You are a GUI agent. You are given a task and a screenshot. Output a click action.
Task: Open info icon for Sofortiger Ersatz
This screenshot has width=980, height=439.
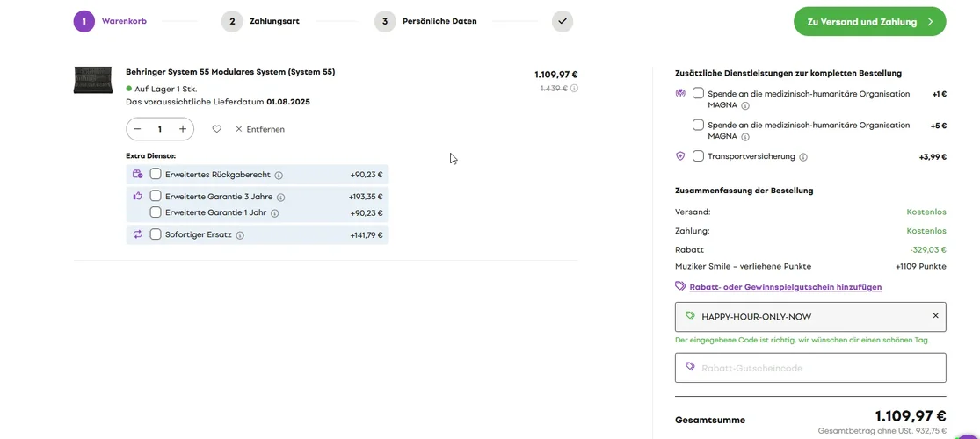240,235
